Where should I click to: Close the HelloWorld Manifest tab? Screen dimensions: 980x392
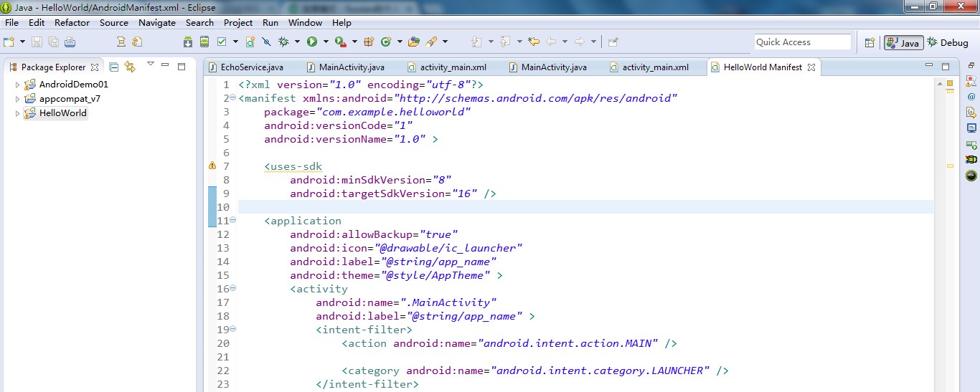click(811, 67)
